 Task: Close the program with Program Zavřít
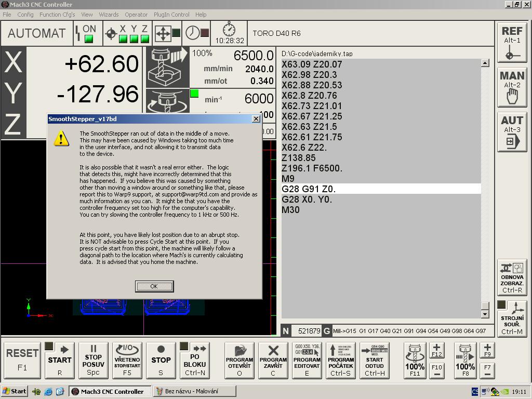(x=273, y=360)
